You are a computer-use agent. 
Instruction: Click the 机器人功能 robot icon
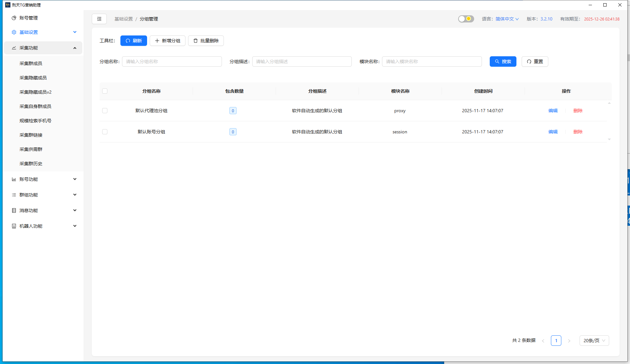[14, 226]
